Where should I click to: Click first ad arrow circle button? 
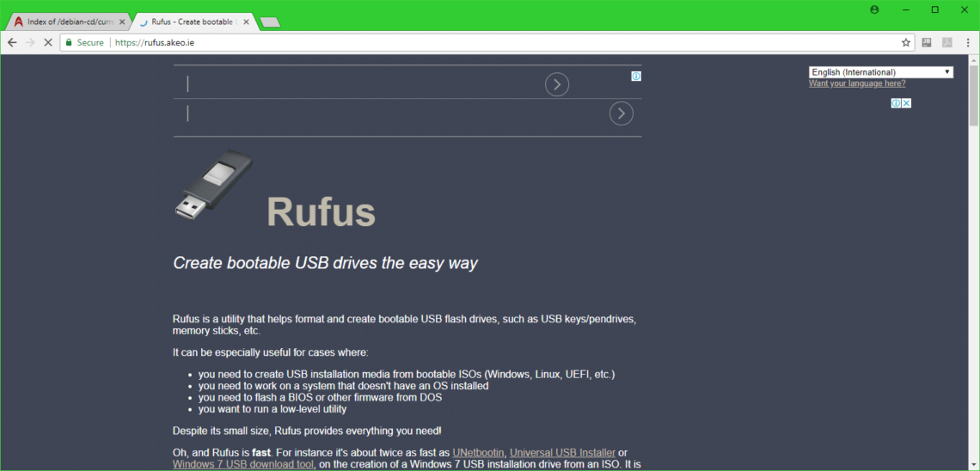coord(557,84)
